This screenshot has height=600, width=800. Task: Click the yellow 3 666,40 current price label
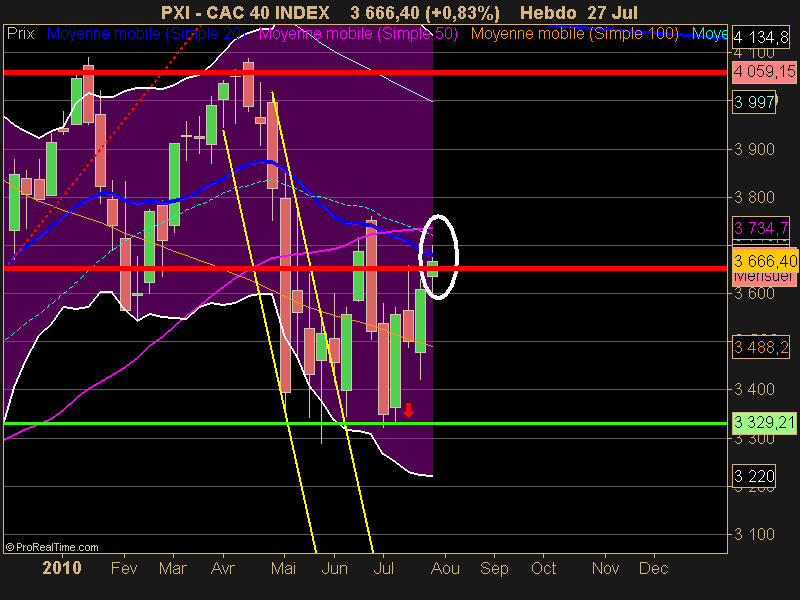tap(765, 261)
